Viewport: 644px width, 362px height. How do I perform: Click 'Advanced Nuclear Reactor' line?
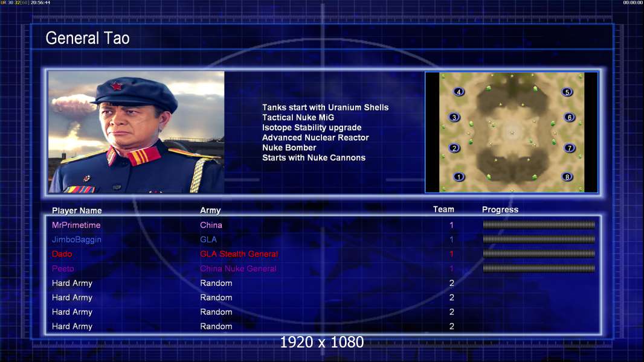(315, 138)
